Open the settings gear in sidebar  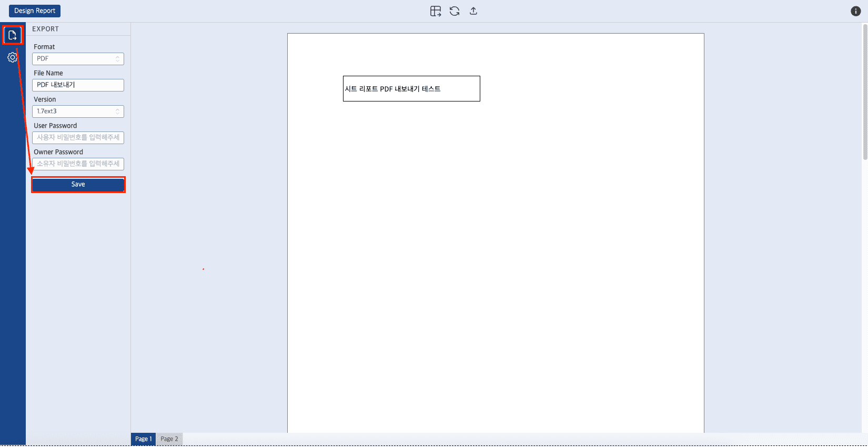tap(13, 57)
